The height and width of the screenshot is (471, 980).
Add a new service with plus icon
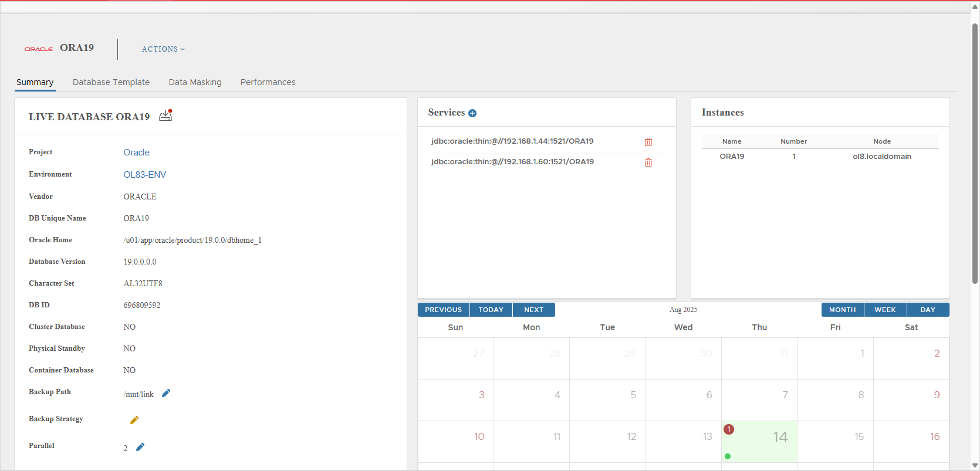point(472,113)
